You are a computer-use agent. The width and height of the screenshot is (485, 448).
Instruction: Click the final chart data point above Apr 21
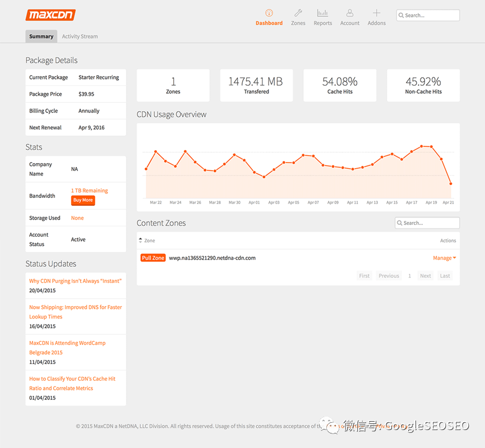click(x=451, y=184)
